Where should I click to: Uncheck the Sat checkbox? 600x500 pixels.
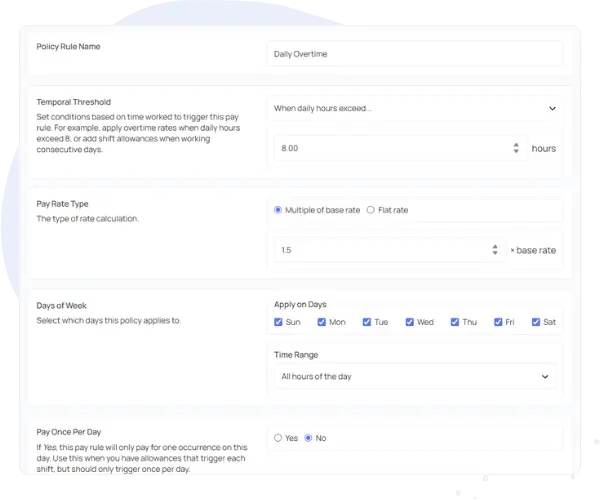pos(536,322)
